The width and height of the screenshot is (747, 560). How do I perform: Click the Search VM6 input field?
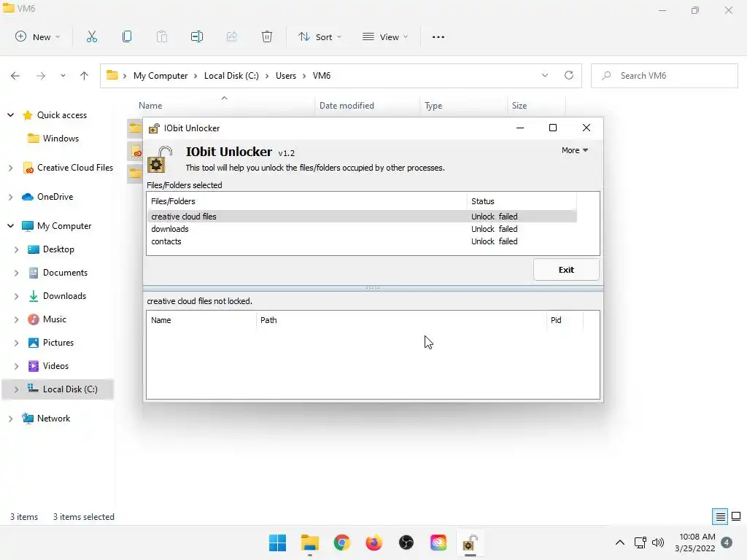click(665, 76)
